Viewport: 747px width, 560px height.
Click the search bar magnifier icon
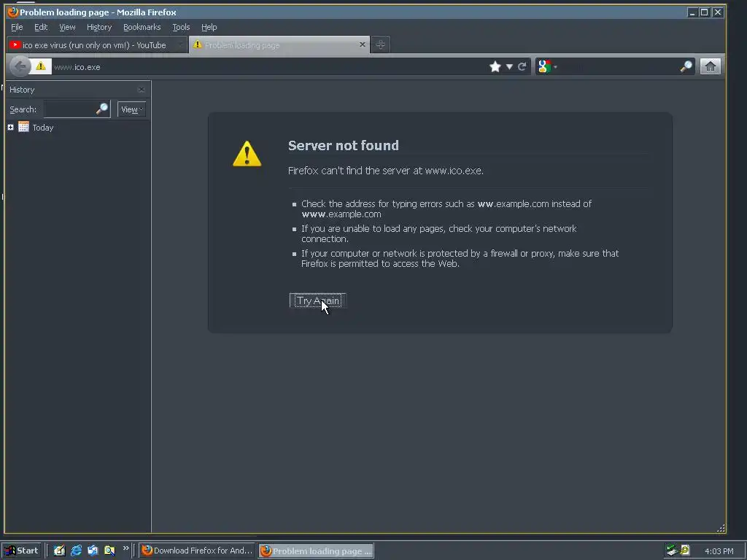click(x=686, y=66)
